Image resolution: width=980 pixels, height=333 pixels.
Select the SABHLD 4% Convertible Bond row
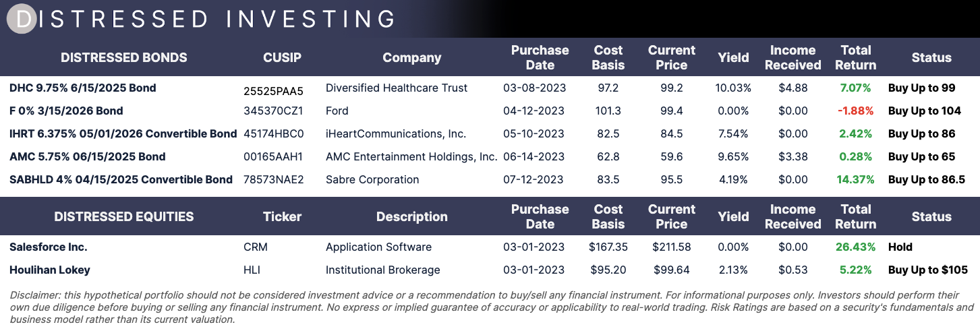[490, 180]
